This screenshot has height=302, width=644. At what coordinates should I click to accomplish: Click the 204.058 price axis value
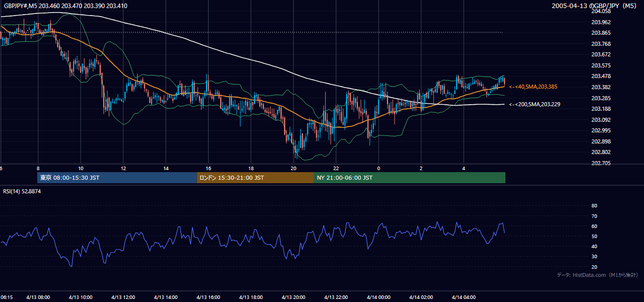[x=601, y=11]
